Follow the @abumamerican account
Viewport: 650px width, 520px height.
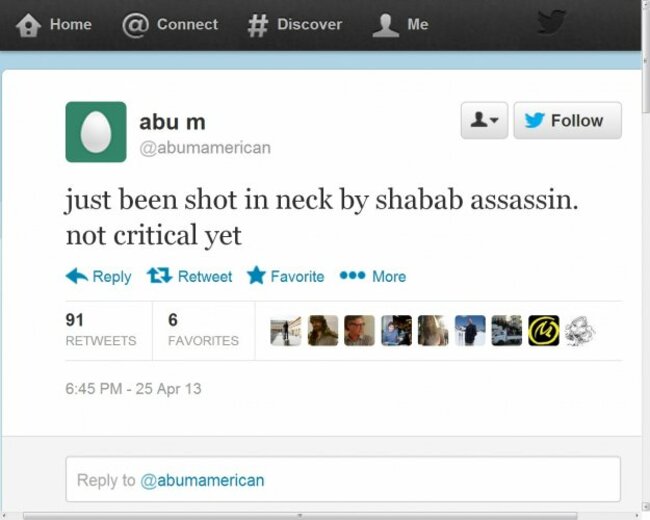tap(568, 120)
